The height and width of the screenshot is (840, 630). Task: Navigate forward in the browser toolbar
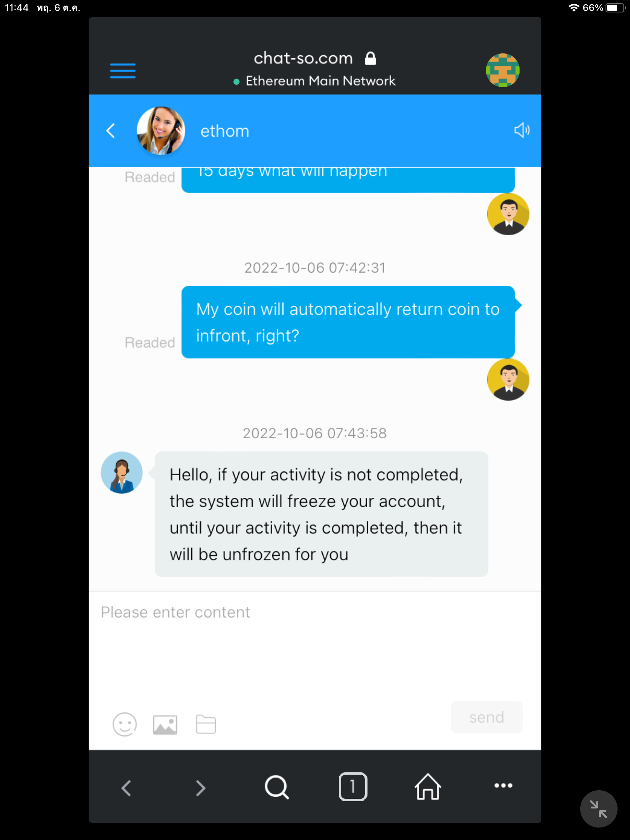[x=201, y=788]
